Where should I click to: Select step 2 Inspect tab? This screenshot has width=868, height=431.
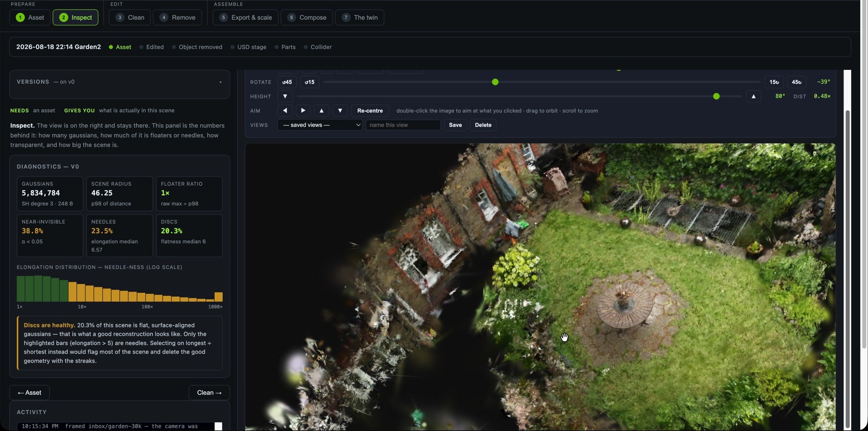coord(76,17)
